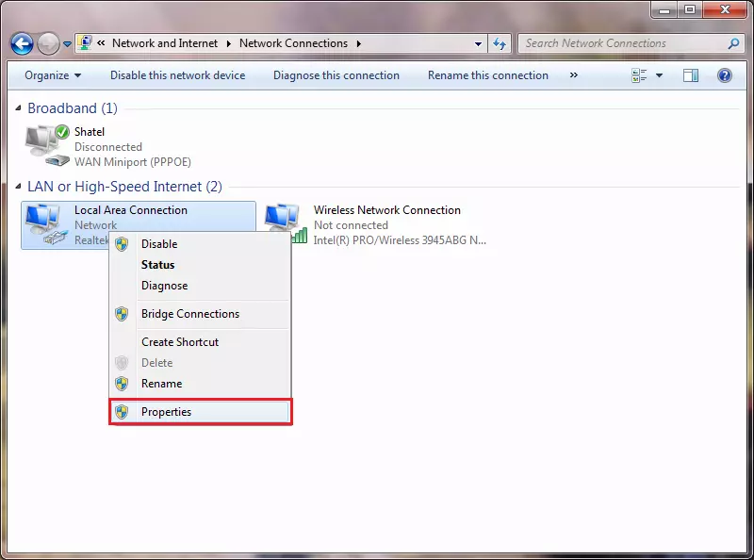The width and height of the screenshot is (754, 560).
Task: Change your view icon
Action: pyautogui.click(x=639, y=75)
